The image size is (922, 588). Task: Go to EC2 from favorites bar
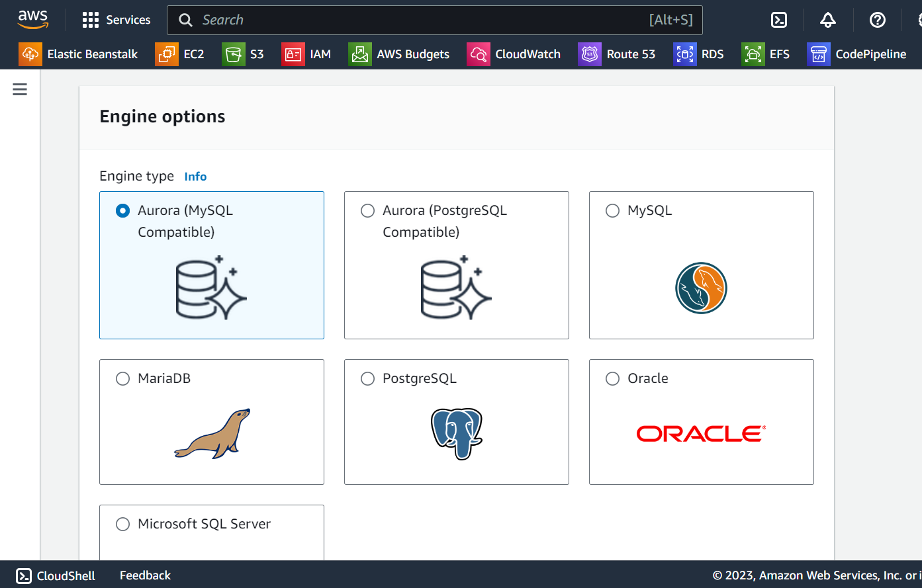click(x=194, y=54)
